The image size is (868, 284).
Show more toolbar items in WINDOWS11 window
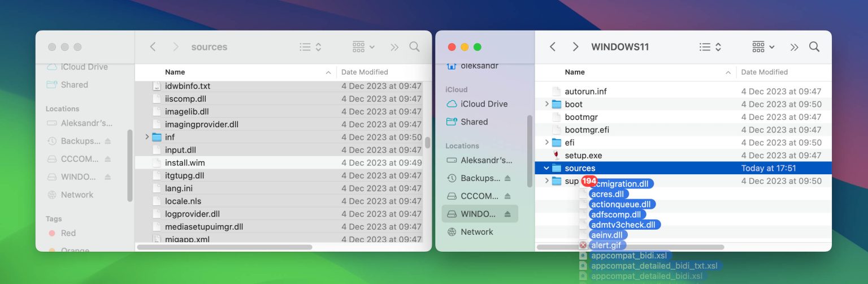(795, 47)
